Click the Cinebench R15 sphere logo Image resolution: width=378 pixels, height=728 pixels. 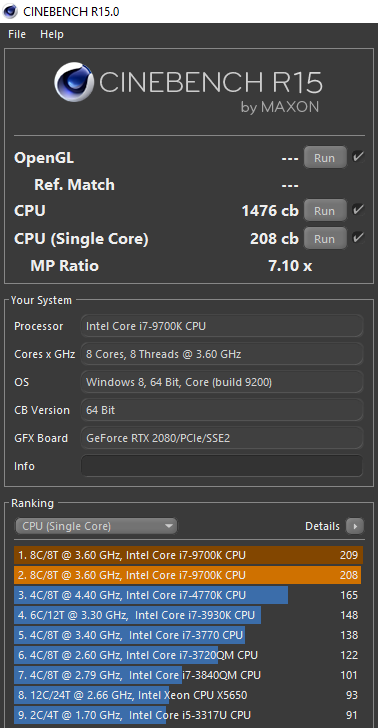[x=73, y=83]
